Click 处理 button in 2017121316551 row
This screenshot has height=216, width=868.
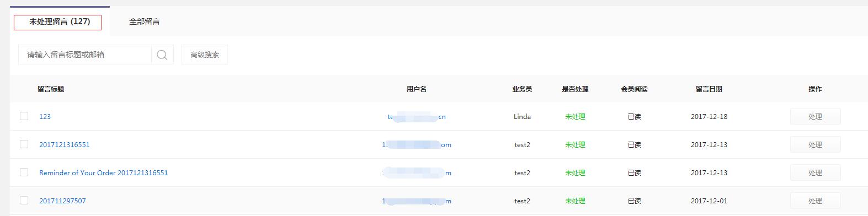(x=815, y=144)
